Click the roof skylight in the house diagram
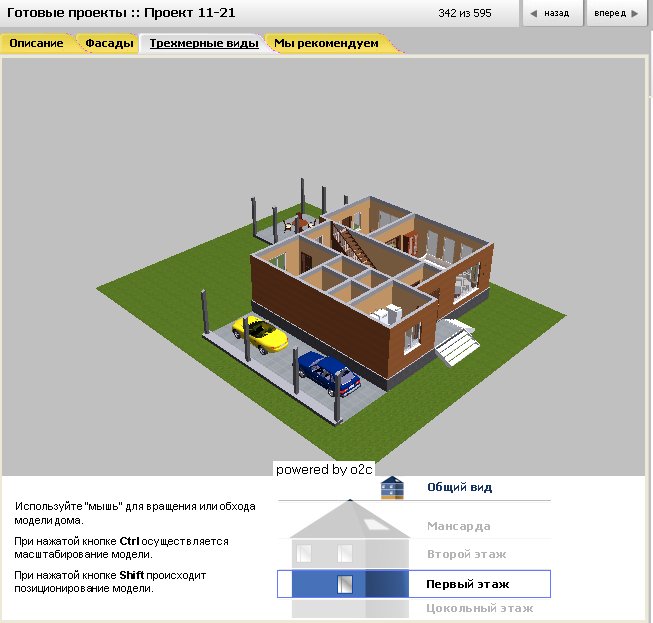The image size is (653, 623). (373, 524)
